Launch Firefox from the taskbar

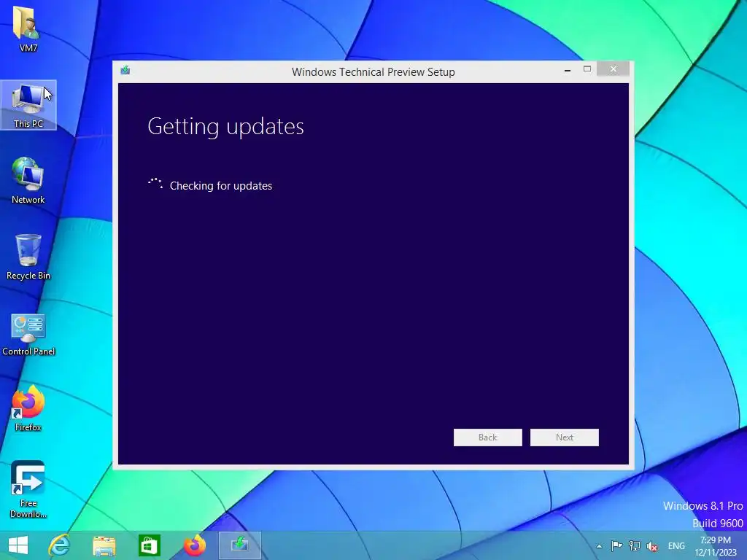coord(194,545)
